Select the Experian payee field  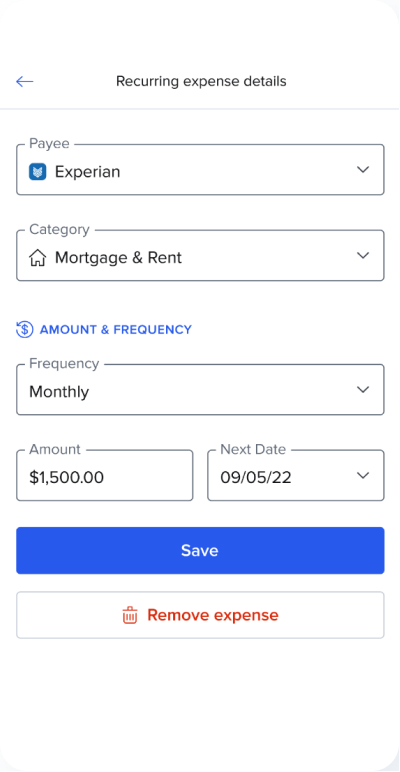click(x=200, y=169)
